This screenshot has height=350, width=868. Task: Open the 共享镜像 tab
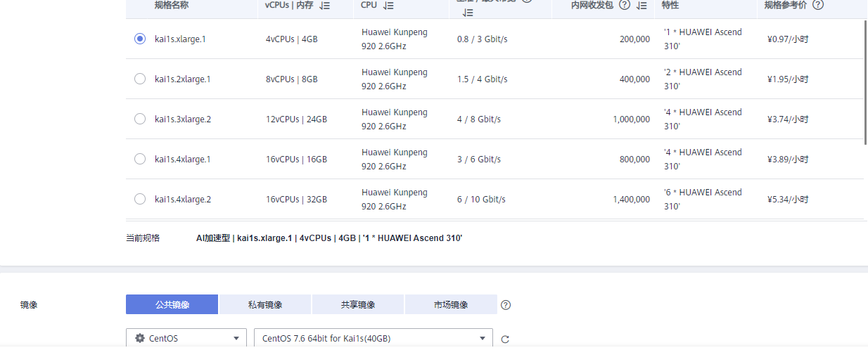pyautogui.click(x=358, y=305)
